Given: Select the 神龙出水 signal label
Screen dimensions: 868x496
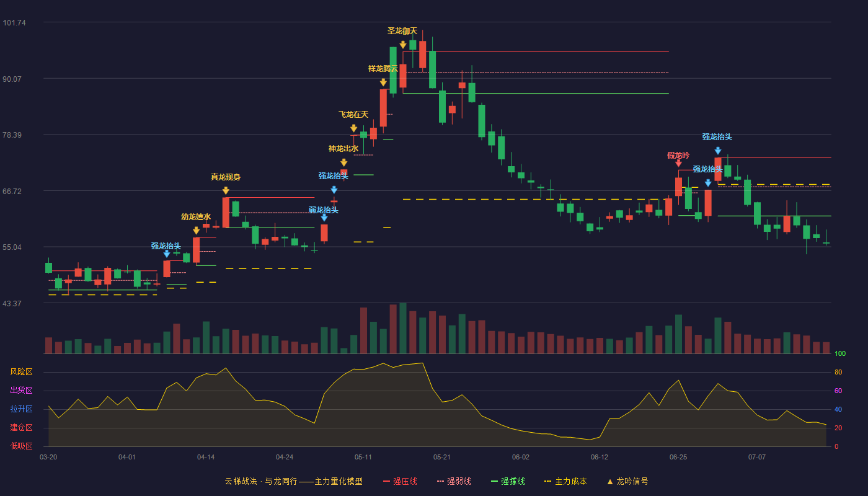Looking at the screenshot, I should pos(343,149).
